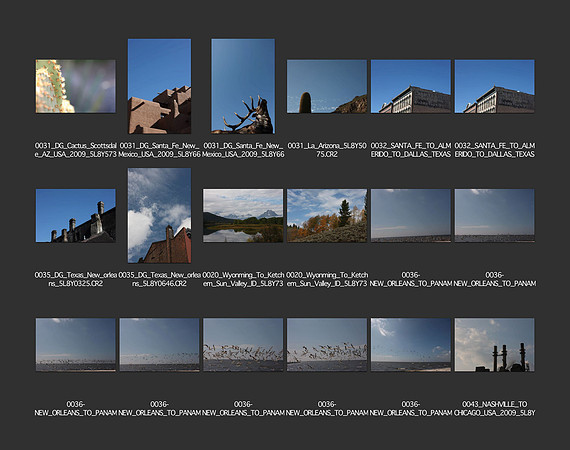570x450 pixels.
Task: Select the cactus close-up thumbnail
Action: click(x=76, y=87)
